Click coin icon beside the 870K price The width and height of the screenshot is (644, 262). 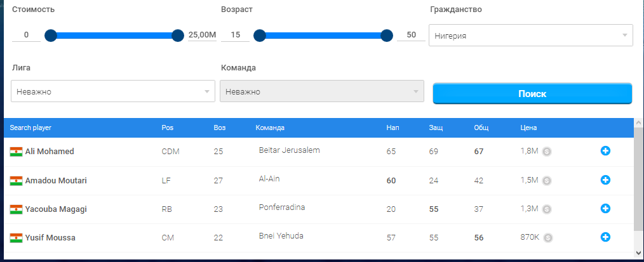click(548, 238)
